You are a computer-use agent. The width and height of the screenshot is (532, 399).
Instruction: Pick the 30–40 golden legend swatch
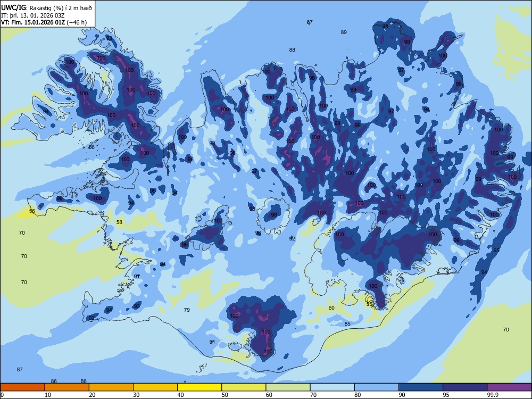(155, 387)
